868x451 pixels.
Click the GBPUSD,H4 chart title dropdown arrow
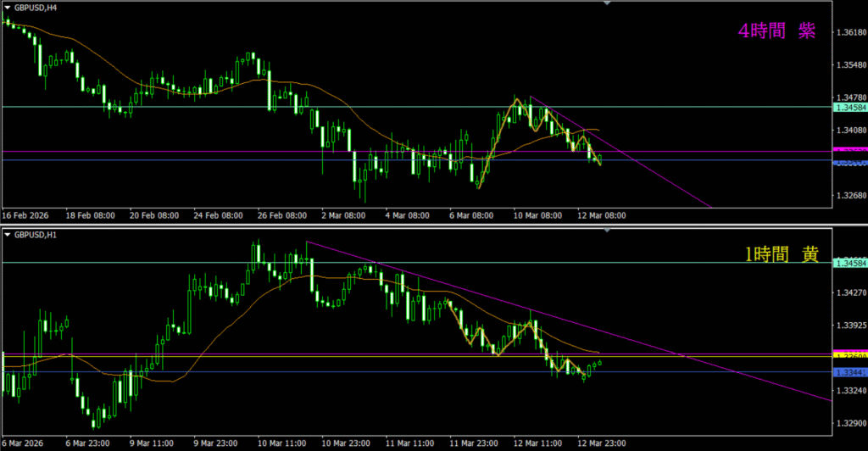pos(8,7)
